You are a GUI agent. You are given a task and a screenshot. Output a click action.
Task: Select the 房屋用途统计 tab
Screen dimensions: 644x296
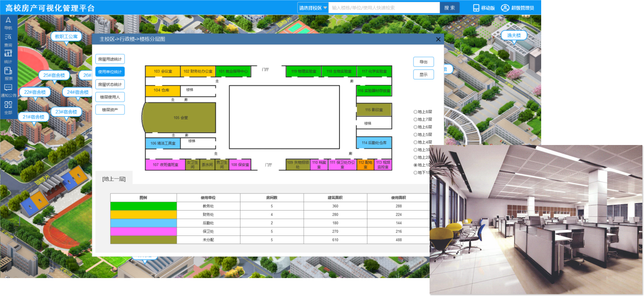(x=110, y=59)
